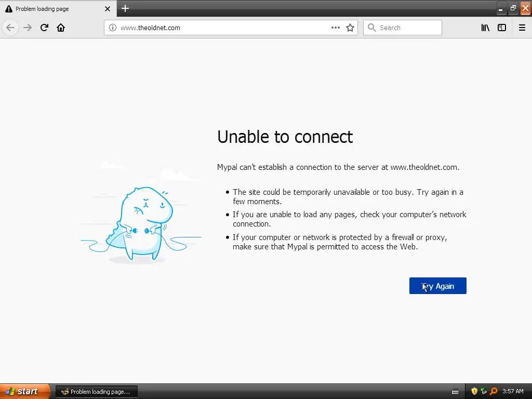The height and width of the screenshot is (399, 532).
Task: Click the tab warning triangle icon
Action: pyautogui.click(x=9, y=9)
